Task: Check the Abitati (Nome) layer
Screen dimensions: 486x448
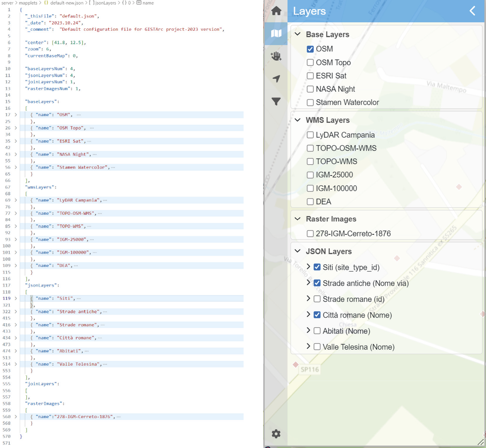Action: pos(317,331)
